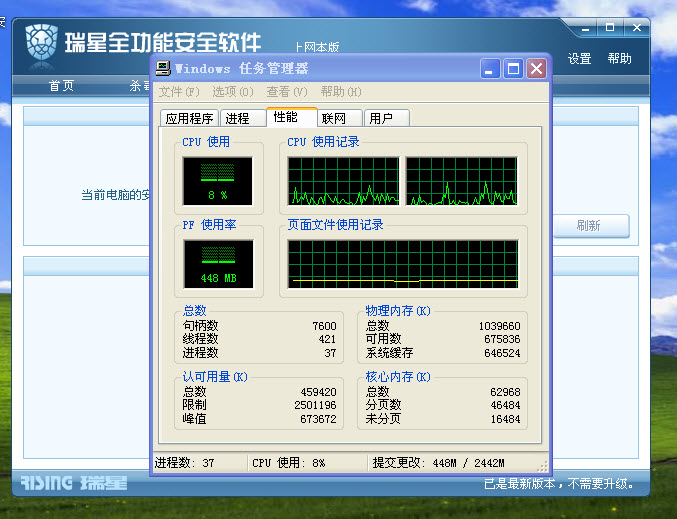Open 设置 in the Rising window
The height and width of the screenshot is (519, 677).
(579, 58)
